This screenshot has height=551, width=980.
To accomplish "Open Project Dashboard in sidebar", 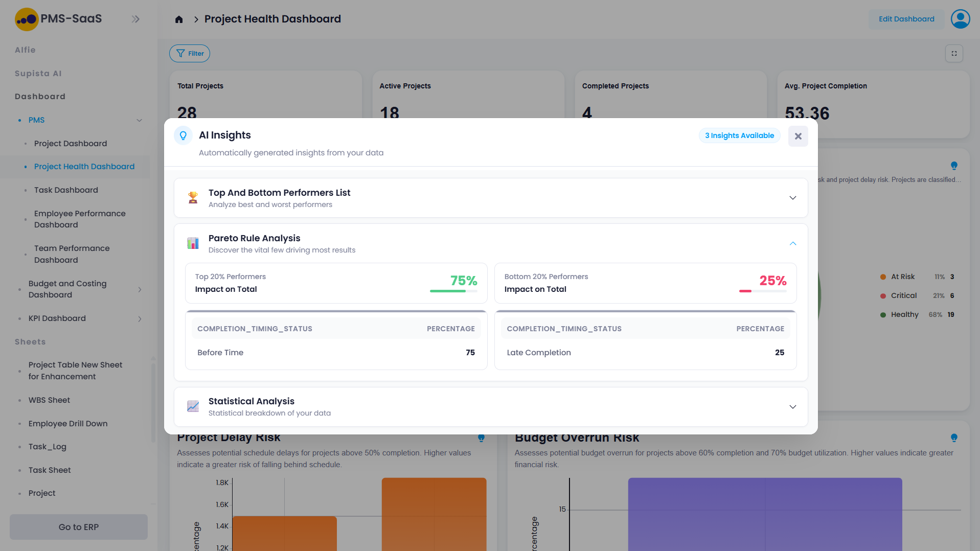I will [71, 144].
